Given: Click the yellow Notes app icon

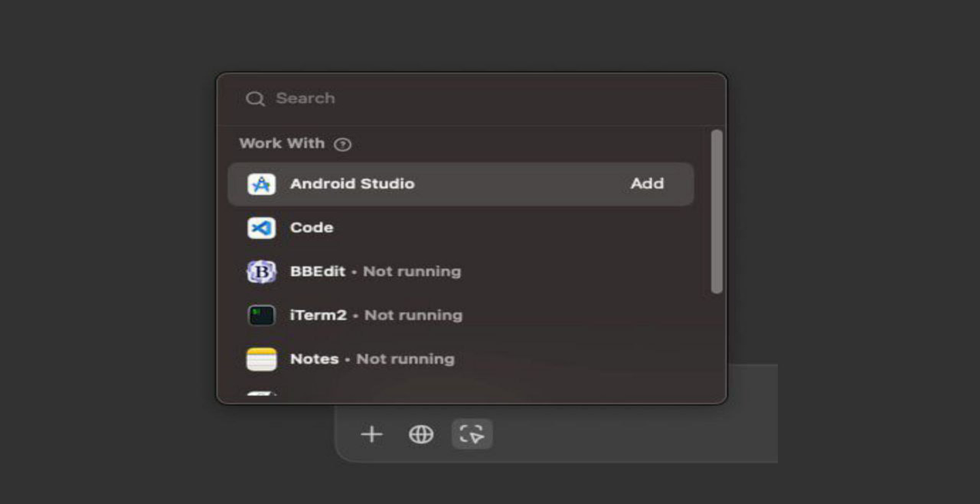Looking at the screenshot, I should click(261, 359).
